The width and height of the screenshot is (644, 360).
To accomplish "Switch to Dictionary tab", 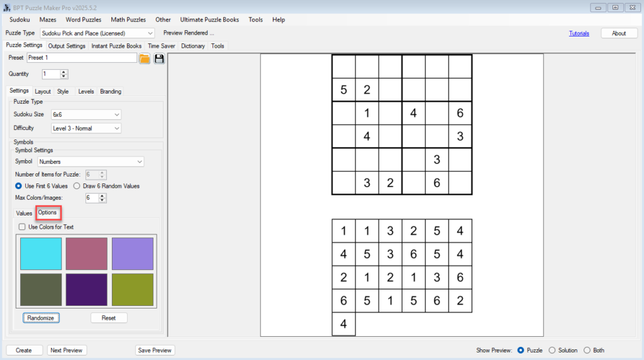I will 193,46.
